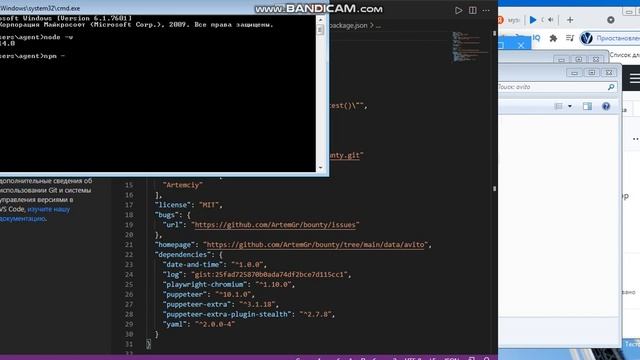Click the change view icon in Explorer toolbar

coord(558,107)
